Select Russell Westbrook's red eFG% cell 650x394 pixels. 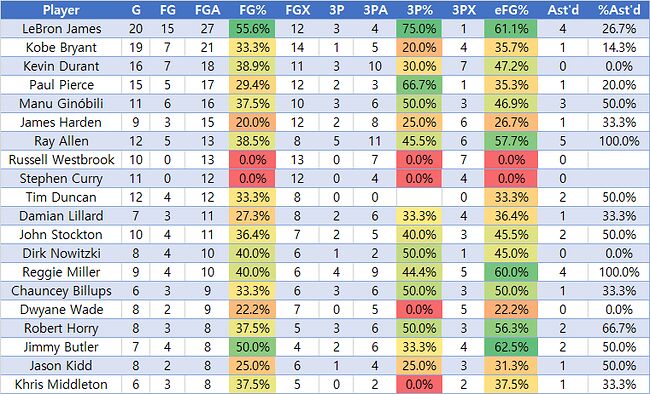click(x=511, y=160)
